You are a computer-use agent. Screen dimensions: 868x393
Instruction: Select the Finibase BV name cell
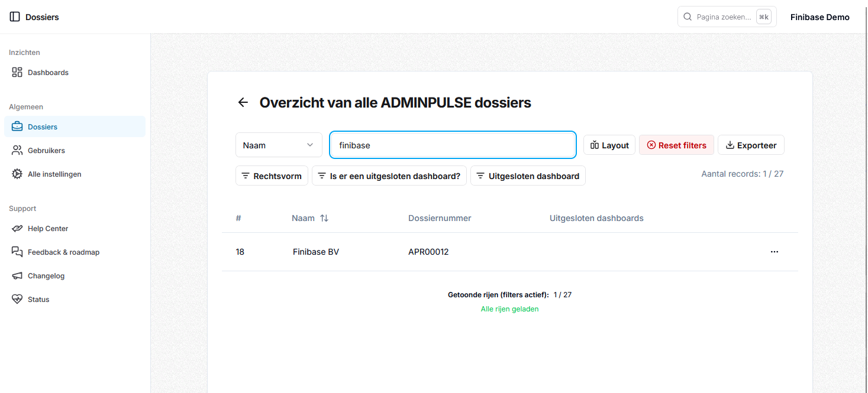[316, 252]
